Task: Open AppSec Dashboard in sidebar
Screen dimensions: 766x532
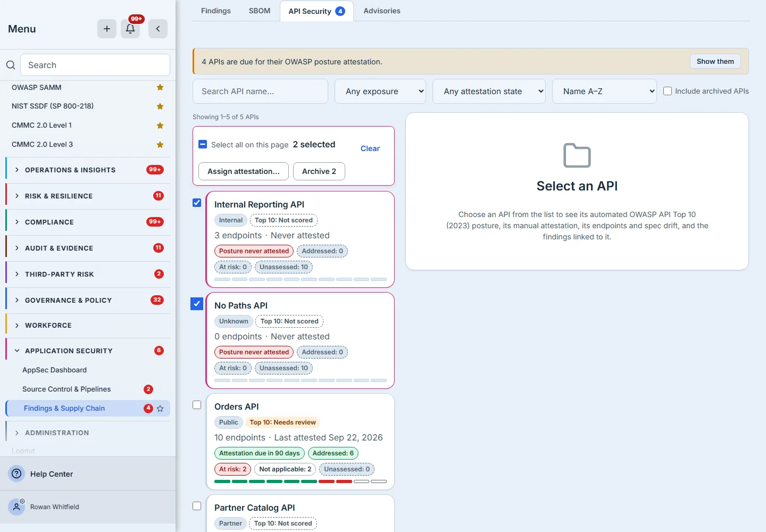Action: (54, 370)
